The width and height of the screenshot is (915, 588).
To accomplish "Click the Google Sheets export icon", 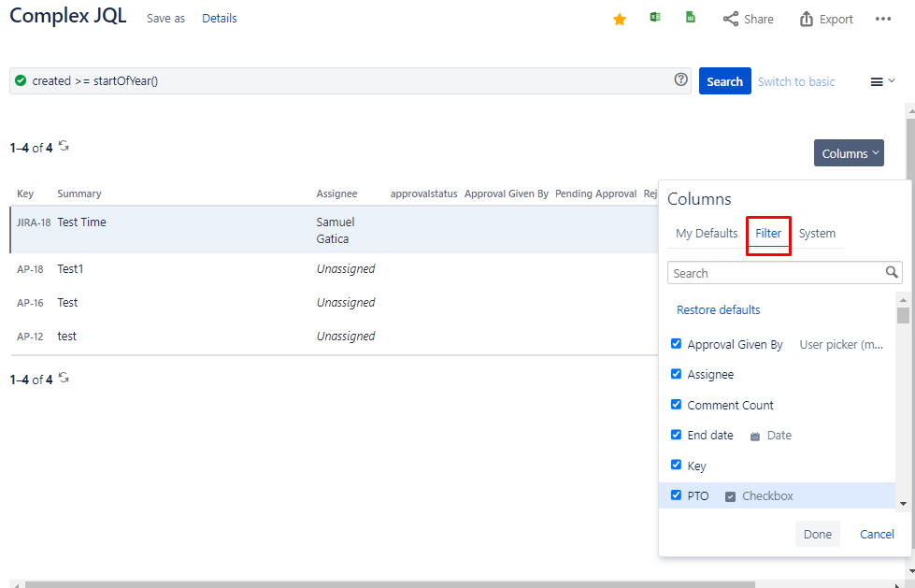I will click(x=691, y=18).
